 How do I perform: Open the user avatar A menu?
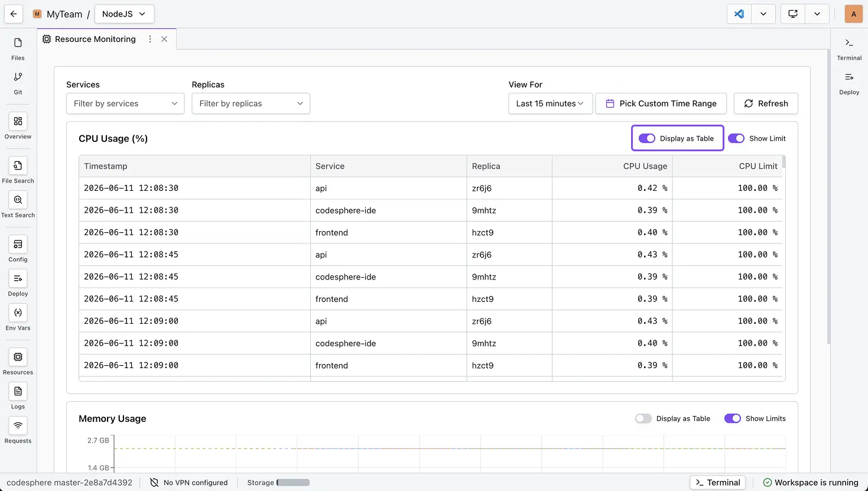(x=853, y=14)
